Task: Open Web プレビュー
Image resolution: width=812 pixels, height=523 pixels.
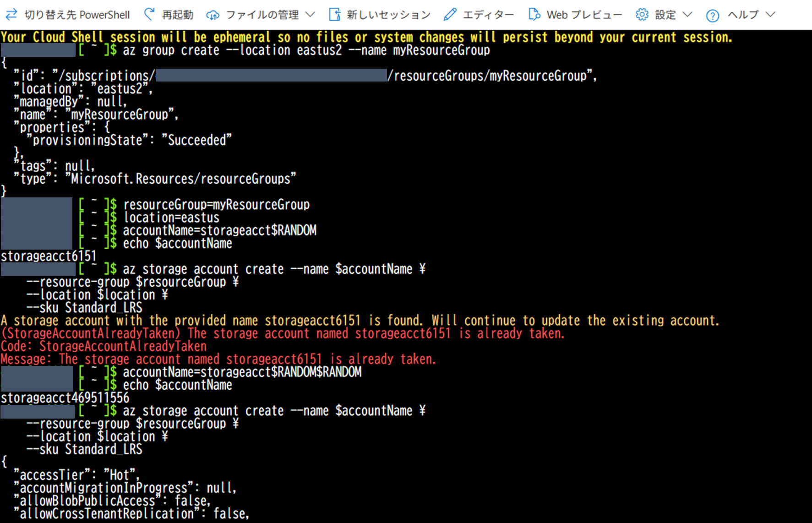Action: coord(584,15)
